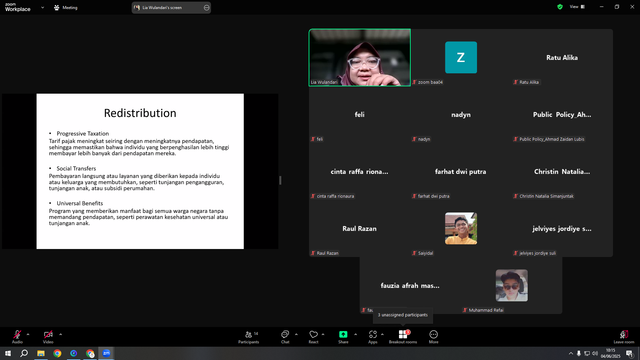Open video options arrow beside Video

pyautogui.click(x=60, y=334)
